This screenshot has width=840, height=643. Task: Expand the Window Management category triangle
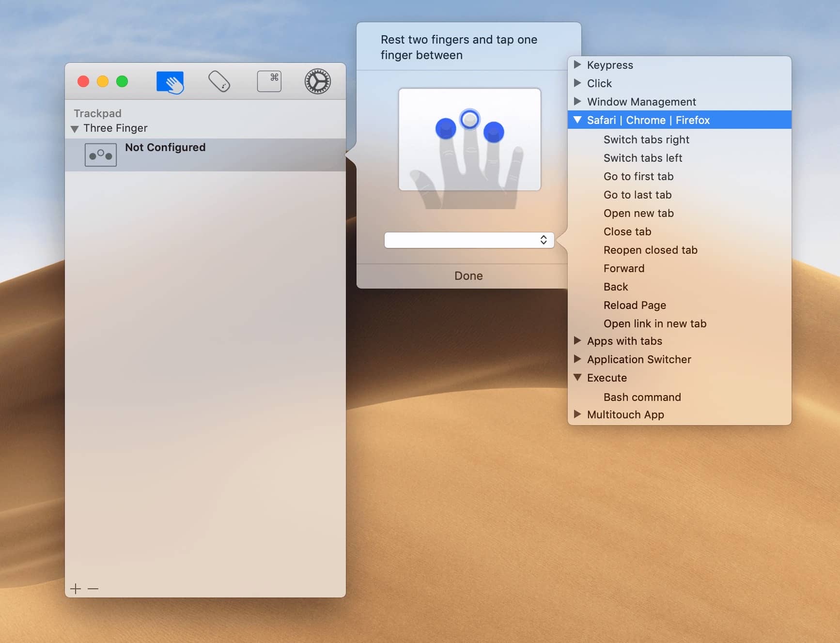click(577, 101)
